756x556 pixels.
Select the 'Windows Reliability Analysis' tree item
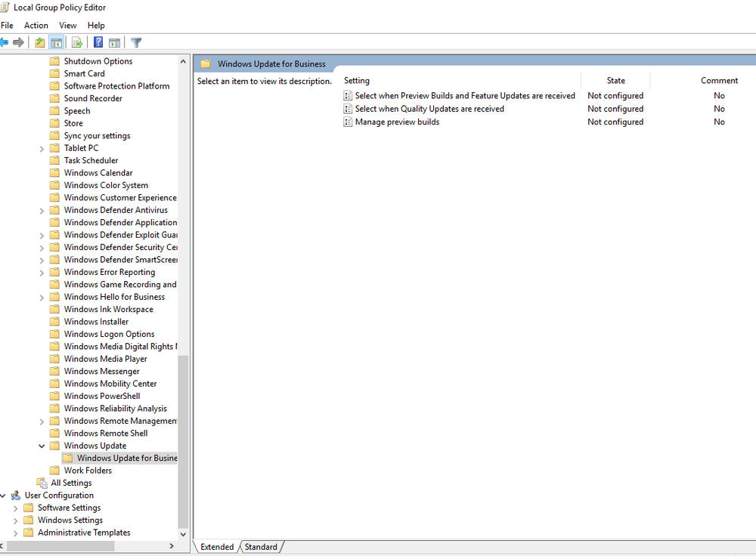(x=115, y=408)
